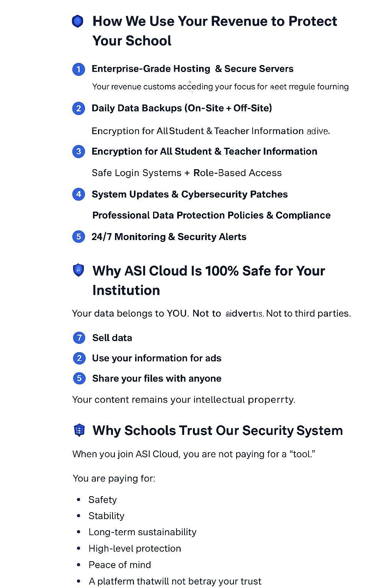392x588 pixels.
Task: Click the Peace of mind bullet item
Action: pyautogui.click(x=119, y=565)
